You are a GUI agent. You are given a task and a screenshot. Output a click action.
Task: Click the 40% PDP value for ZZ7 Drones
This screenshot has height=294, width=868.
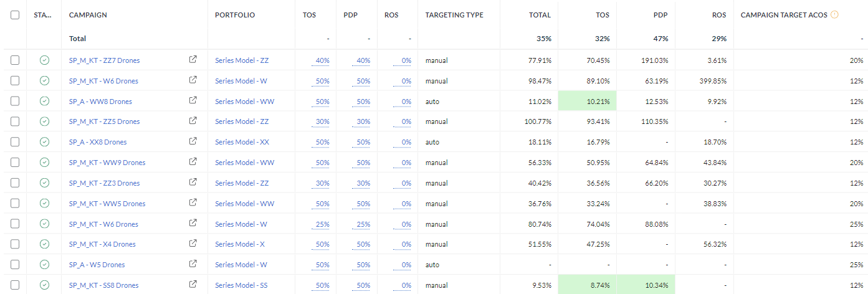tap(363, 60)
